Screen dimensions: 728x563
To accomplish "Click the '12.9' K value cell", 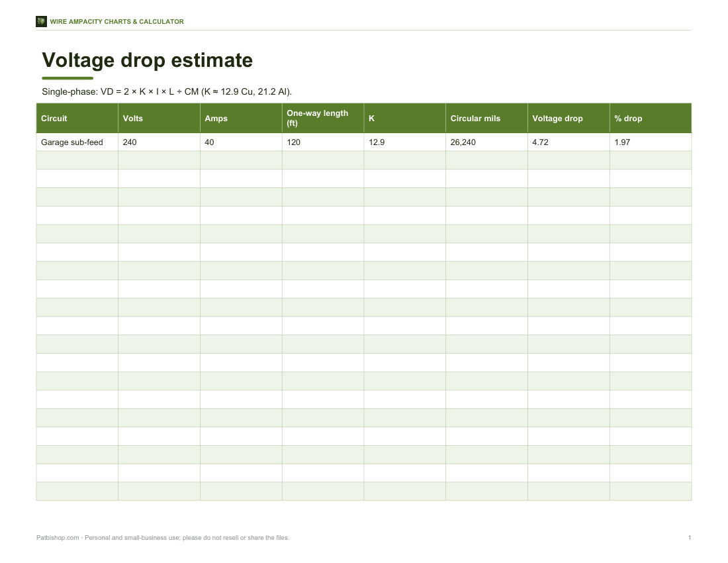I will click(x=405, y=142).
